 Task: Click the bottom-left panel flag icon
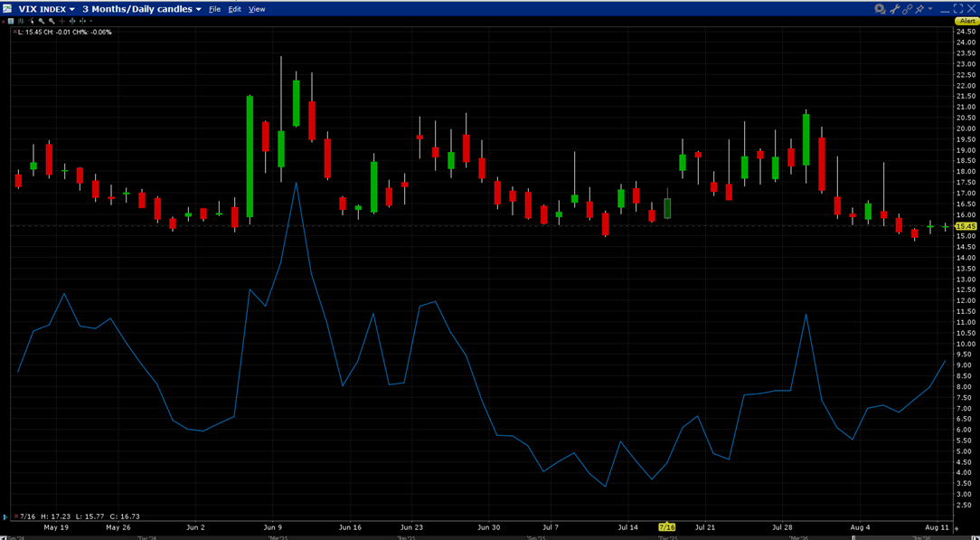tap(5, 516)
